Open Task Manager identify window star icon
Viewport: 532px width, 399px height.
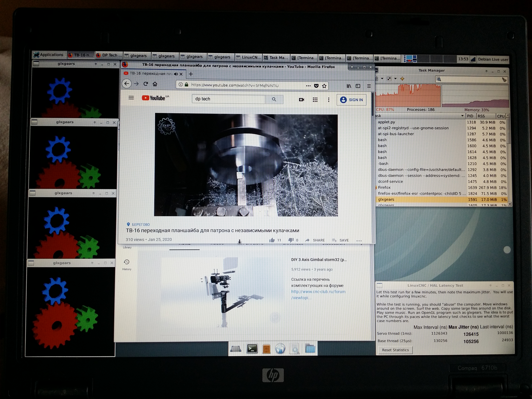click(402, 79)
